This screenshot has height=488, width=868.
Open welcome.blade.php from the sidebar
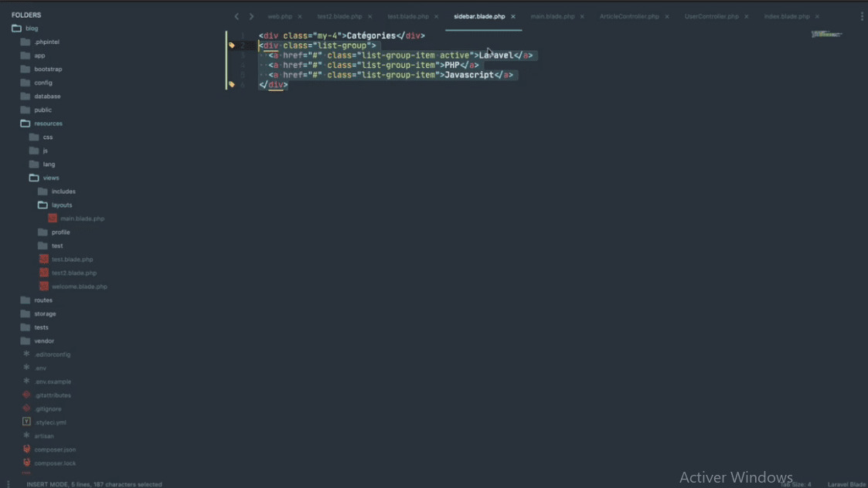click(79, 286)
